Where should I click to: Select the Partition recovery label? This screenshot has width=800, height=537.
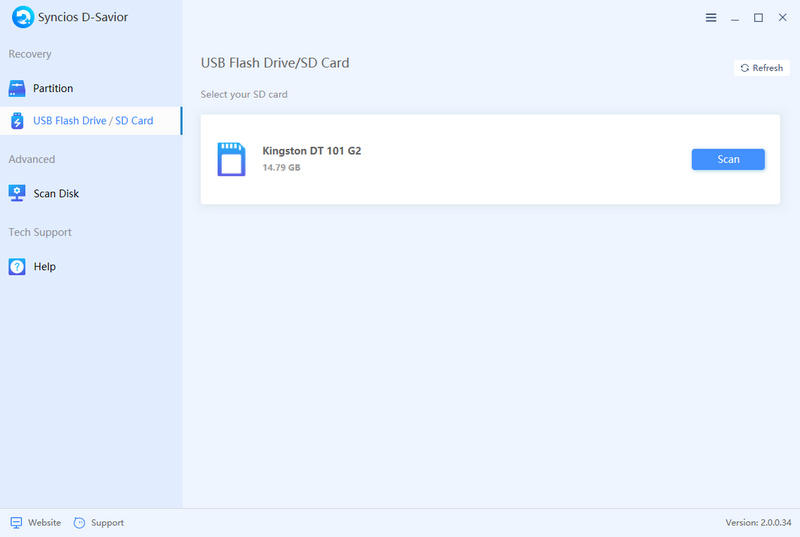53,88
